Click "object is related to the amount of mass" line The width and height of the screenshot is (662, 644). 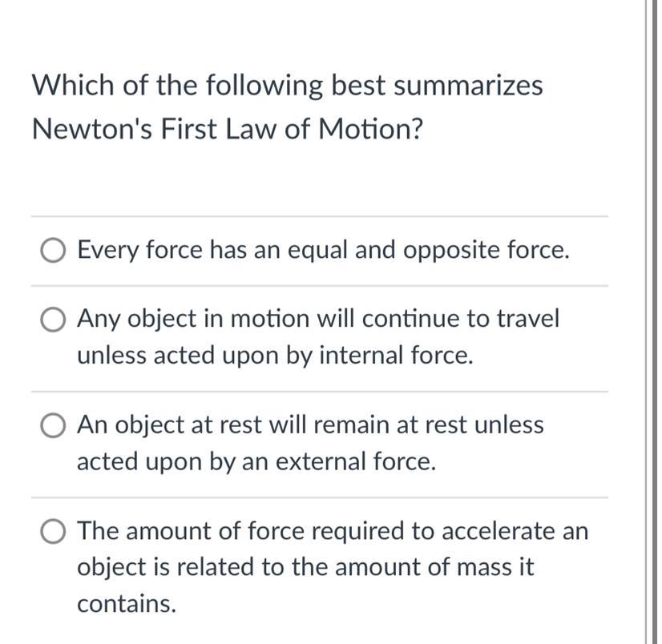(x=305, y=568)
